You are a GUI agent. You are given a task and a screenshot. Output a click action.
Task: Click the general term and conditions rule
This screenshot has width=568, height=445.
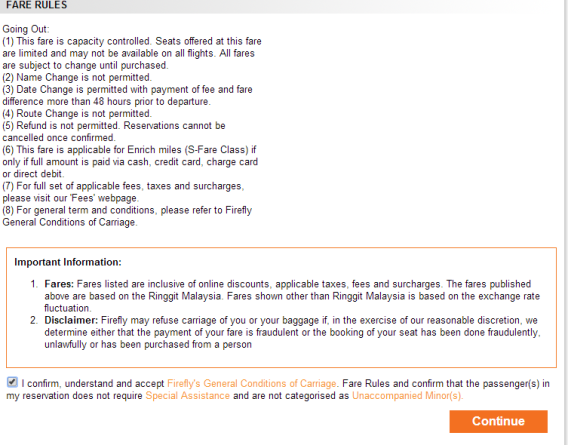click(x=127, y=216)
